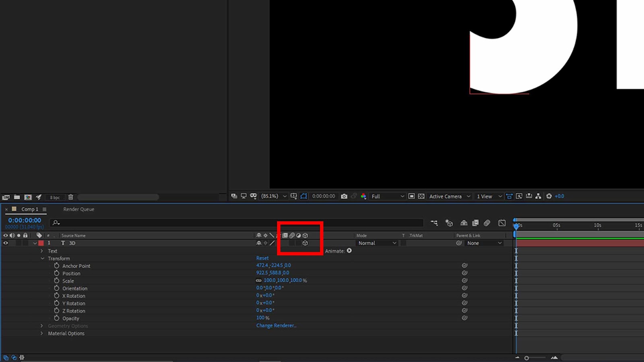Open the Project Settings 8 bpc button
This screenshot has height=362, width=644.
[x=55, y=197]
